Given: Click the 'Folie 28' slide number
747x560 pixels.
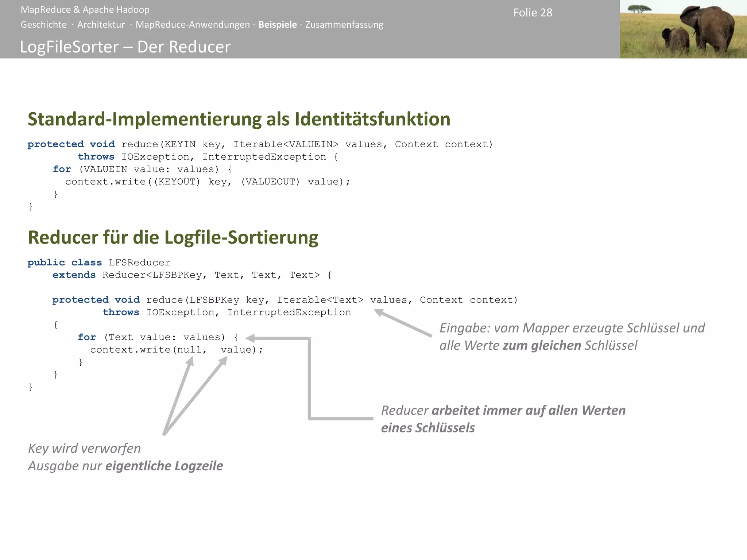Looking at the screenshot, I should click(x=533, y=13).
